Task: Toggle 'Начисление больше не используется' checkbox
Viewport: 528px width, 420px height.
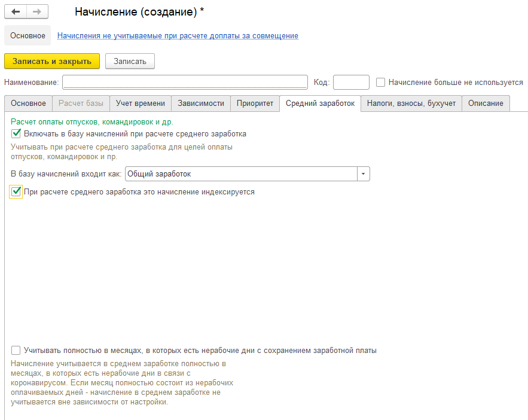Action: point(380,82)
